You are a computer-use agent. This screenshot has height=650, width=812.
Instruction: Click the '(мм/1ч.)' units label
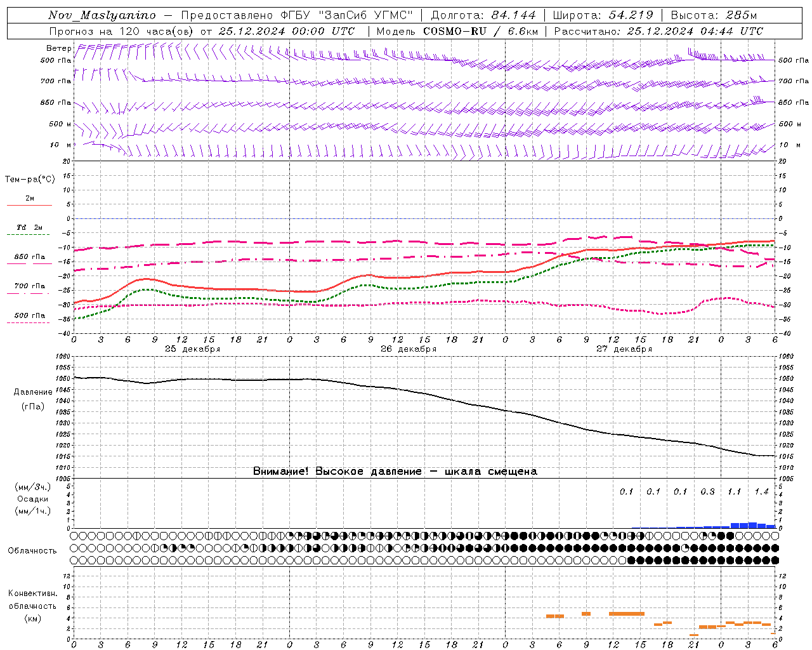pyautogui.click(x=33, y=511)
